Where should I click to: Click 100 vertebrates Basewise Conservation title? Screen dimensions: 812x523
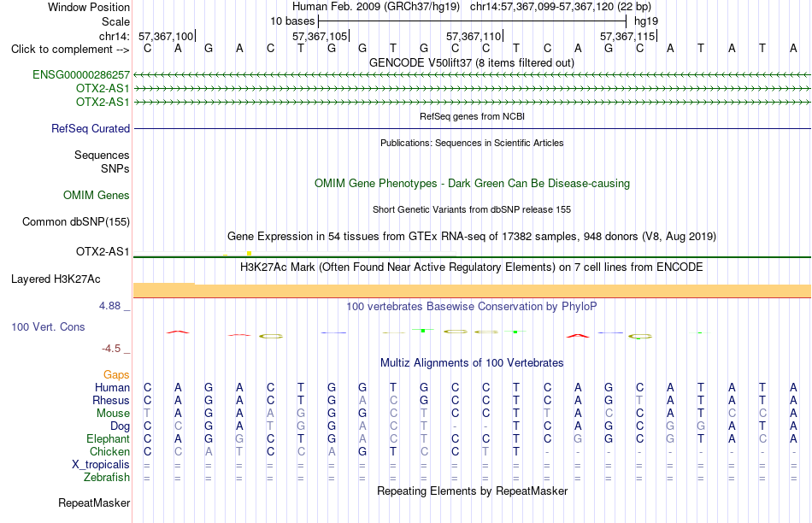pos(472,307)
